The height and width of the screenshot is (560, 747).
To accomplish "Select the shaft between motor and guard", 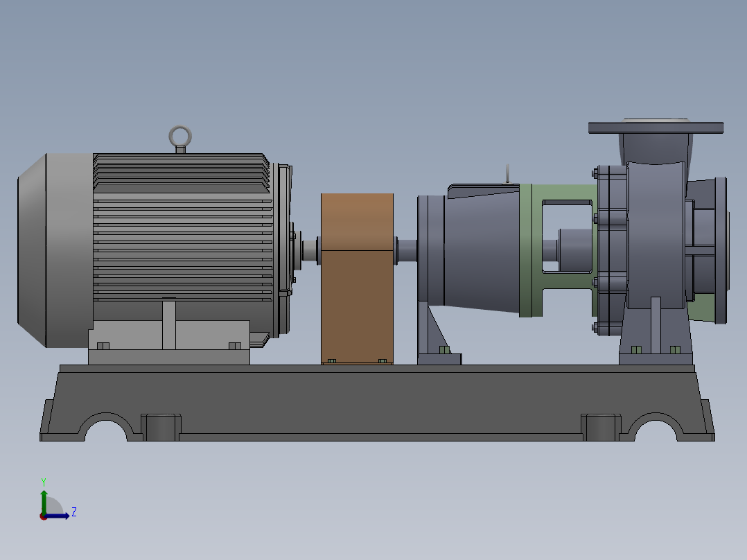I will point(310,250).
